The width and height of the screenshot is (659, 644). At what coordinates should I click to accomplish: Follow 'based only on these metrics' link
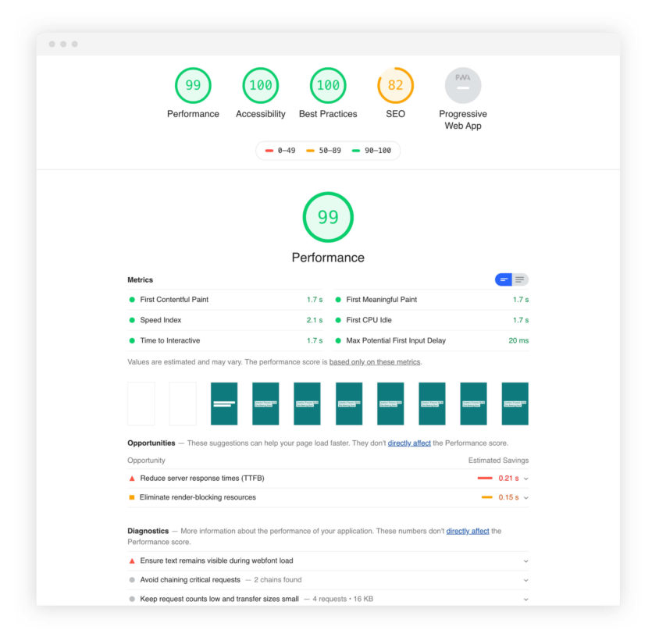pos(375,362)
